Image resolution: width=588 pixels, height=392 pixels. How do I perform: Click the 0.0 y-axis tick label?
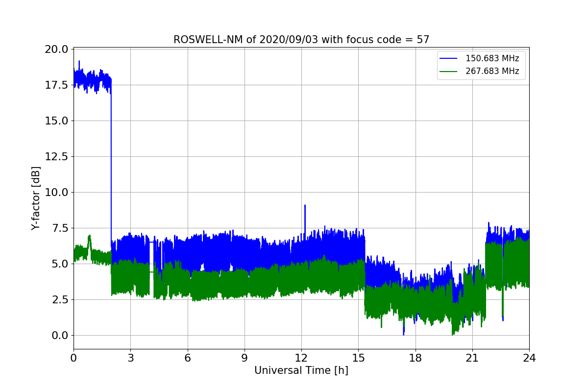60,336
